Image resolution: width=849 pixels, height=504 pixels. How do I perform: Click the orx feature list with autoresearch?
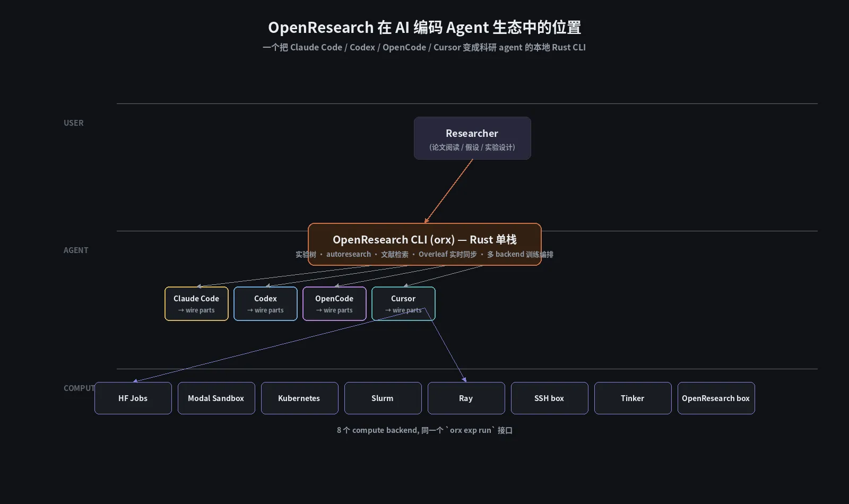tap(424, 254)
